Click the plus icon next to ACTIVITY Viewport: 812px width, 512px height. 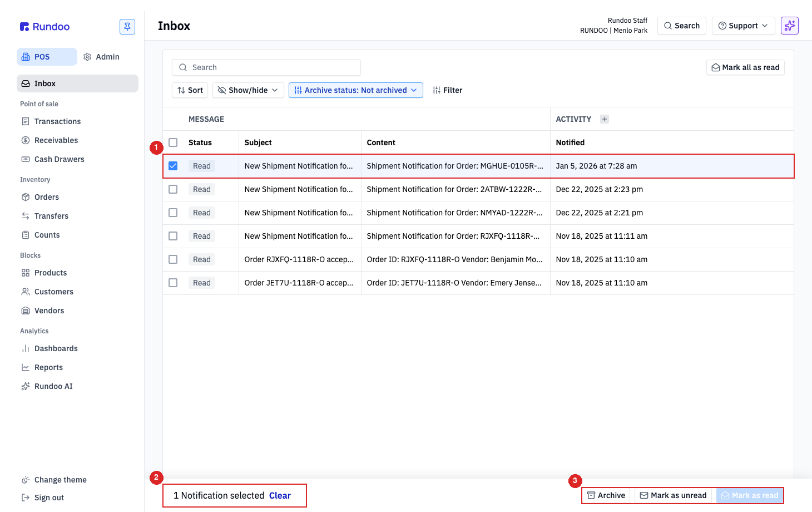605,119
